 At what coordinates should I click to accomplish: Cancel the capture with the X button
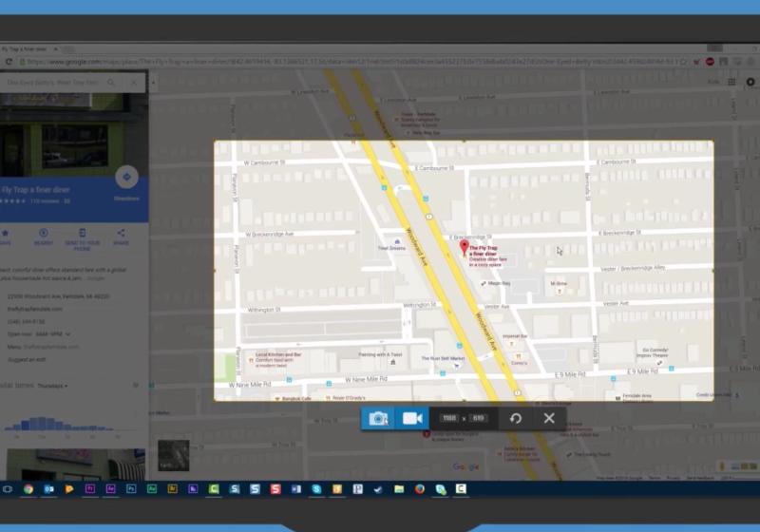coord(549,419)
